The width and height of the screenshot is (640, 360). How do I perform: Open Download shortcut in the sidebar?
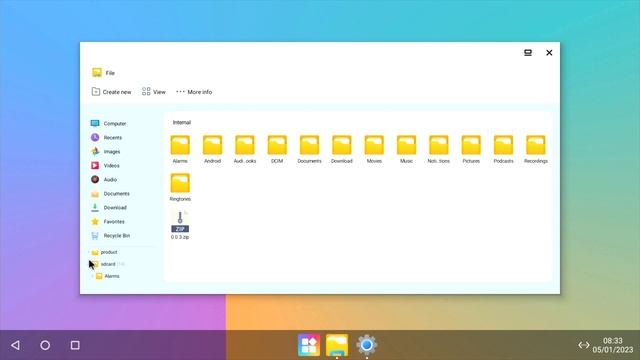pyautogui.click(x=109, y=207)
